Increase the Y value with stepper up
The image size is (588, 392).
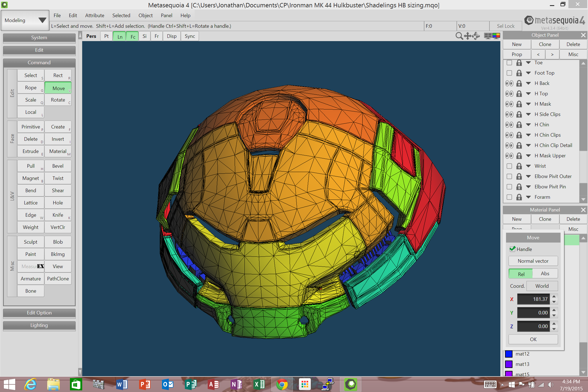[554, 310]
